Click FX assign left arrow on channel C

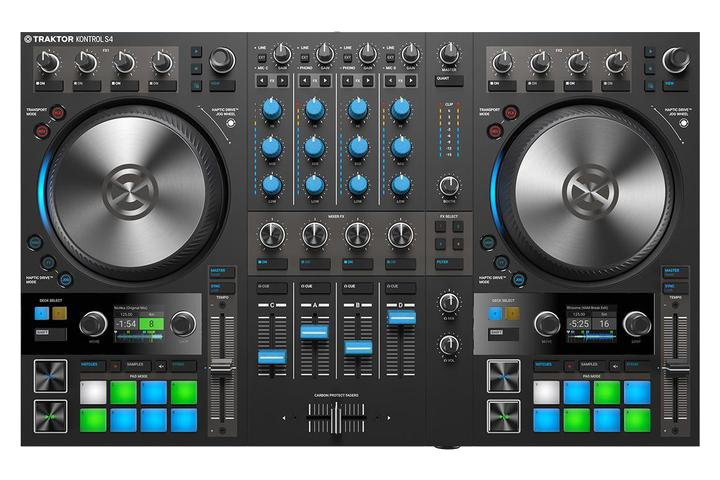click(262, 81)
